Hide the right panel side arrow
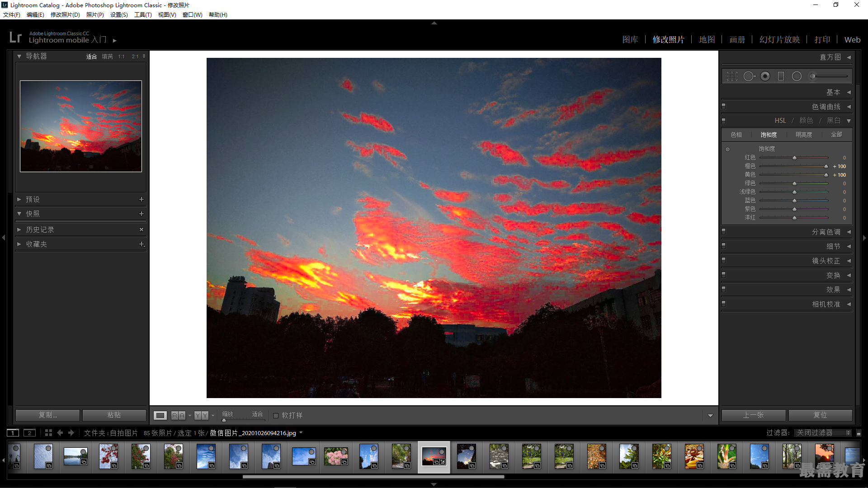Viewport: 868px width, 488px height. point(864,238)
